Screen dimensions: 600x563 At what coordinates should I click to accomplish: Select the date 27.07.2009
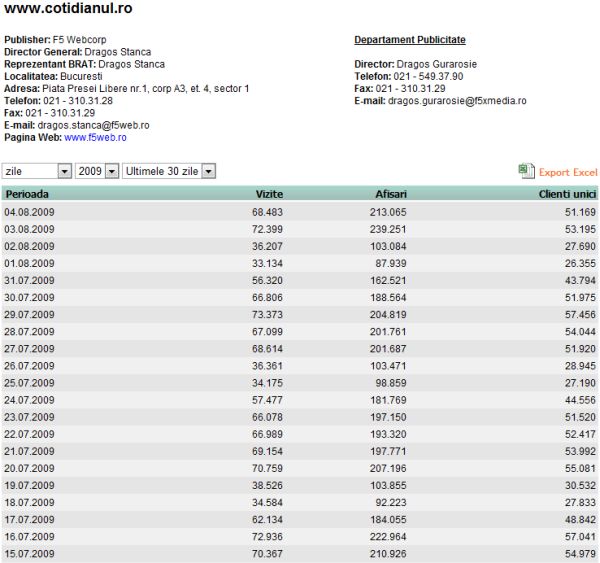click(29, 349)
